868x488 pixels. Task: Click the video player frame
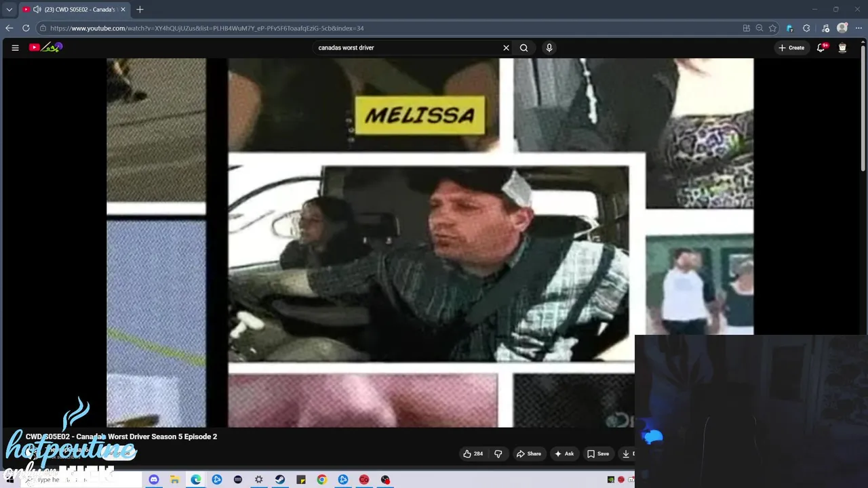(430, 243)
